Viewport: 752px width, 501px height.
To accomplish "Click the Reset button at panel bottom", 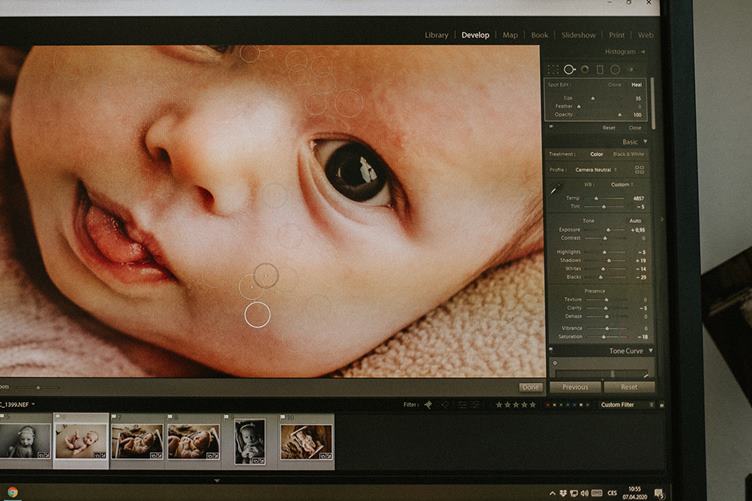I will (629, 387).
